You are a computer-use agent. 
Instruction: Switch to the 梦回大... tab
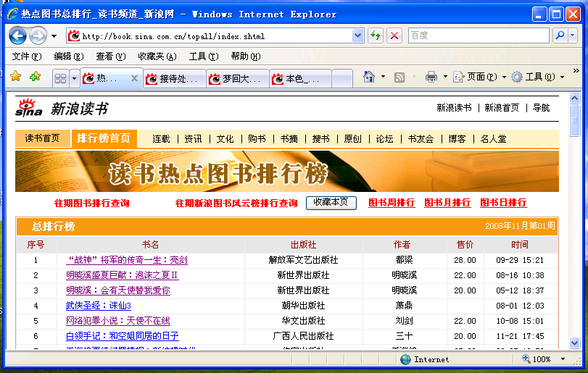coord(237,79)
